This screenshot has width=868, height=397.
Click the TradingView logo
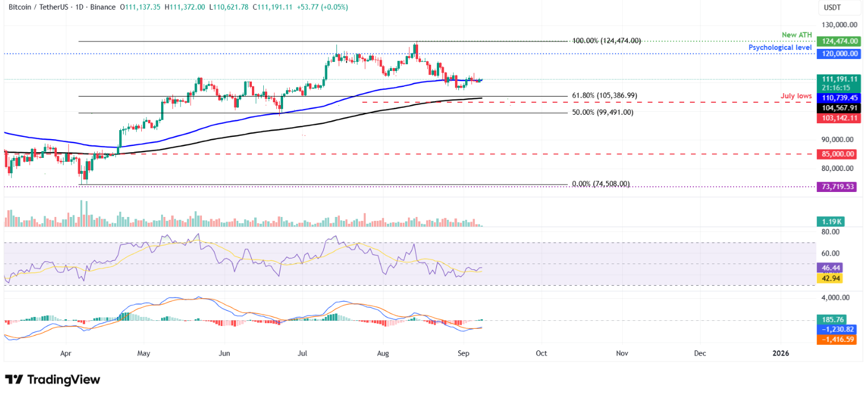point(51,379)
